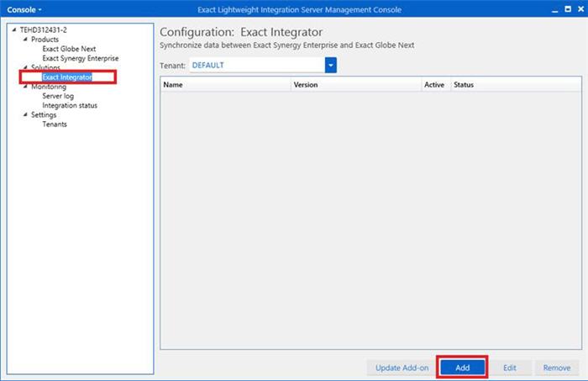Maximize the Management Console window

pyautogui.click(x=568, y=9)
